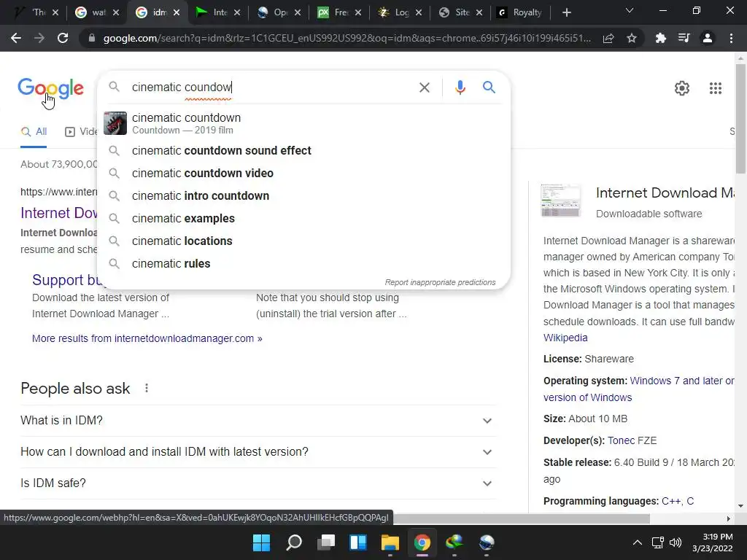The height and width of the screenshot is (560, 747).
Task: Open a new browser tab
Action: point(566,12)
